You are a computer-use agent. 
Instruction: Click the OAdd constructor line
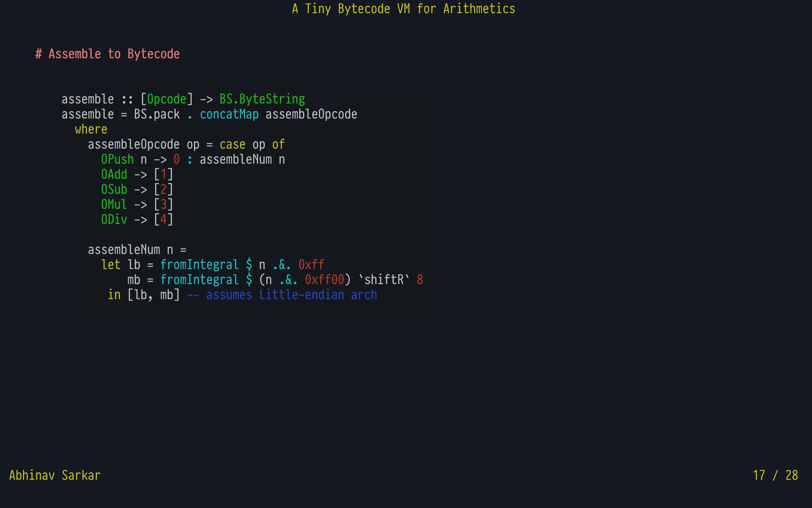click(114, 174)
